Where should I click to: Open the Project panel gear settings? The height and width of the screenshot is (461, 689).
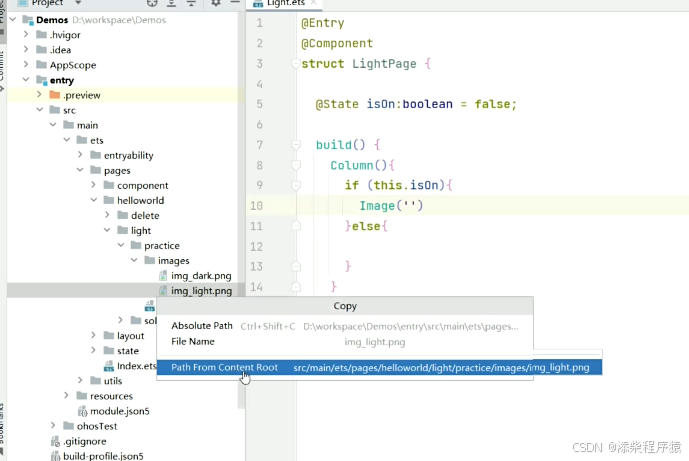click(215, 3)
